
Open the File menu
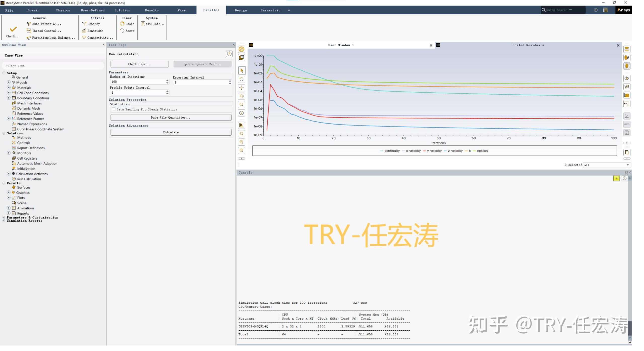pos(9,10)
